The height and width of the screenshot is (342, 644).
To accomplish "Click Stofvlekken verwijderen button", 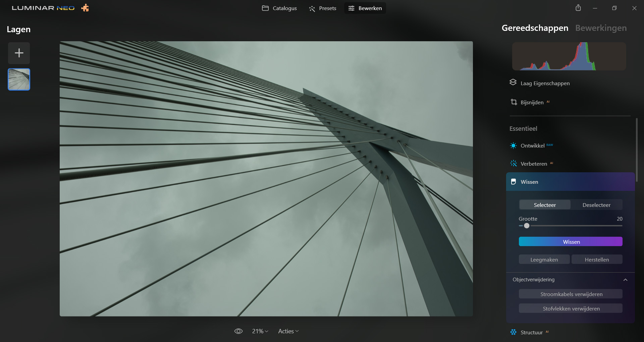I will click(x=571, y=308).
